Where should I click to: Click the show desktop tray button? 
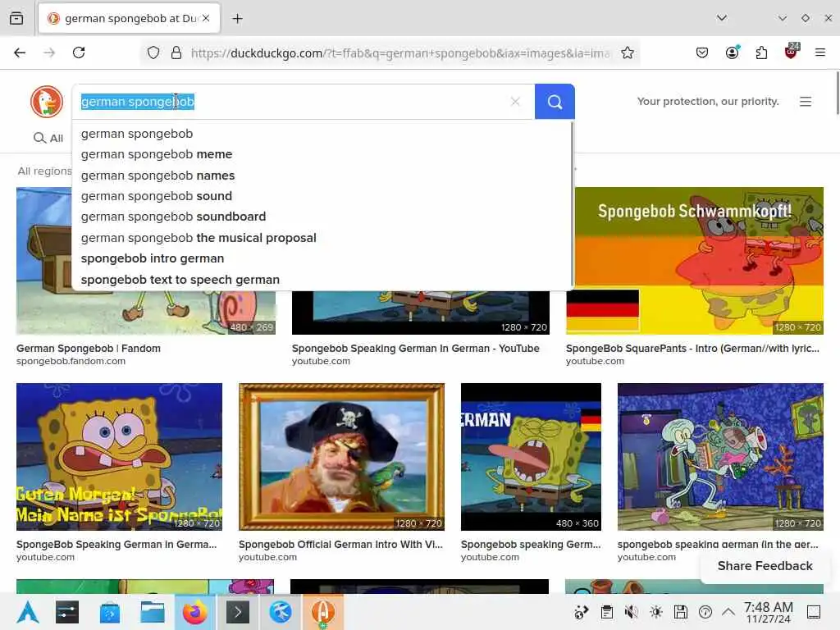click(x=813, y=612)
